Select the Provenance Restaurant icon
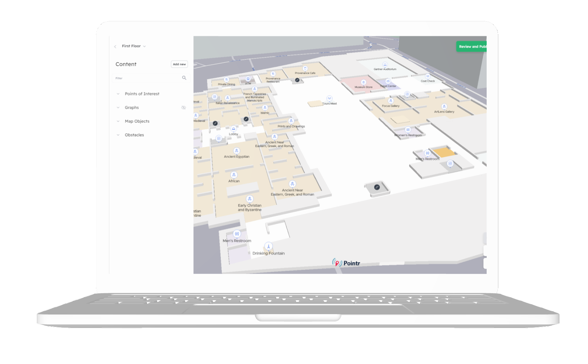Viewport: 588px width, 364px height. coord(274,73)
